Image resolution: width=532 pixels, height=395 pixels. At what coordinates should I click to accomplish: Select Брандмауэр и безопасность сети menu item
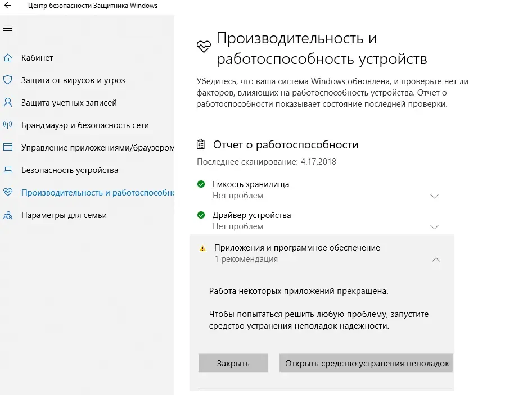coord(85,125)
